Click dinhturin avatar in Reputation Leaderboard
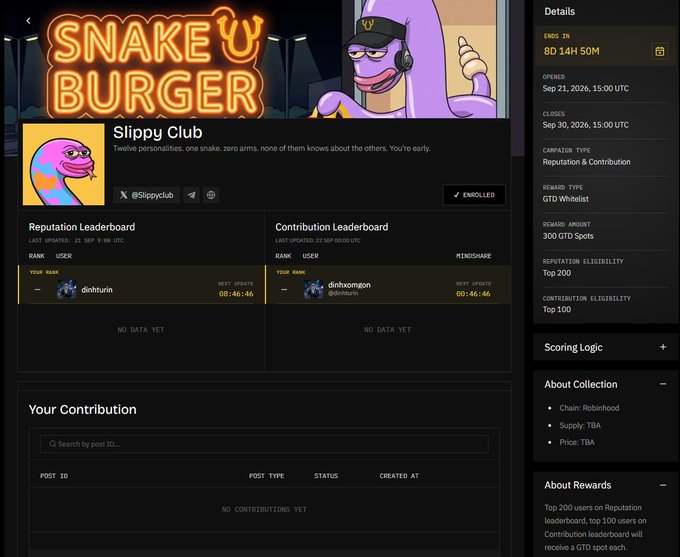The width and height of the screenshot is (680, 557). [x=66, y=290]
